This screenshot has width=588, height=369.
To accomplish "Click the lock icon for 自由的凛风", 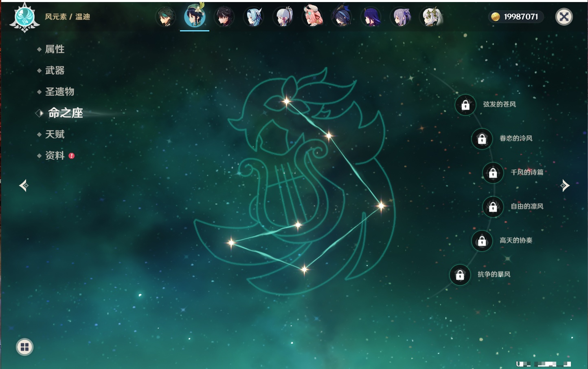I will [x=493, y=207].
